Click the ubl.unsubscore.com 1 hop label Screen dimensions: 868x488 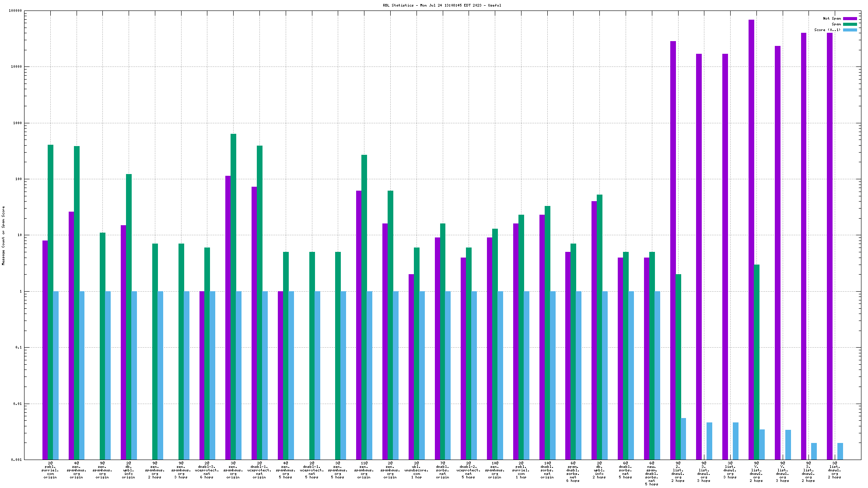point(416,470)
